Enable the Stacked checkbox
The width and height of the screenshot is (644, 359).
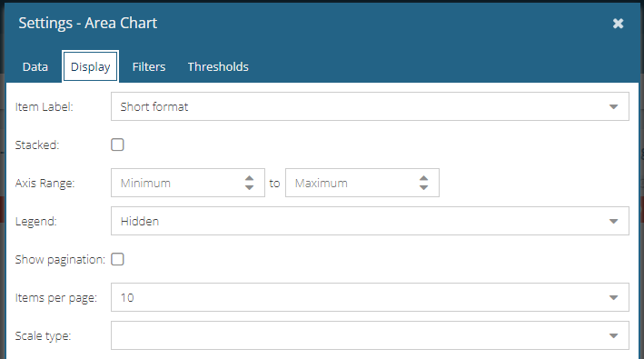[117, 145]
